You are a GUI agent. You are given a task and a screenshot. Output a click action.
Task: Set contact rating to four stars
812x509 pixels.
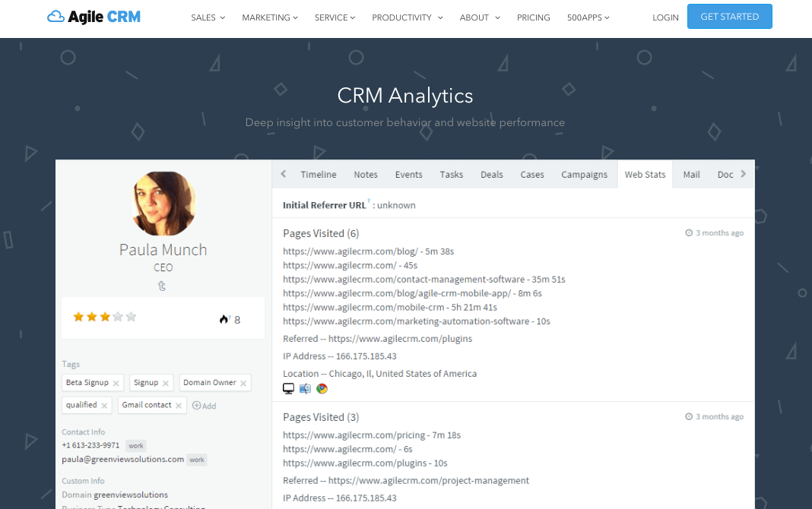[x=117, y=316]
